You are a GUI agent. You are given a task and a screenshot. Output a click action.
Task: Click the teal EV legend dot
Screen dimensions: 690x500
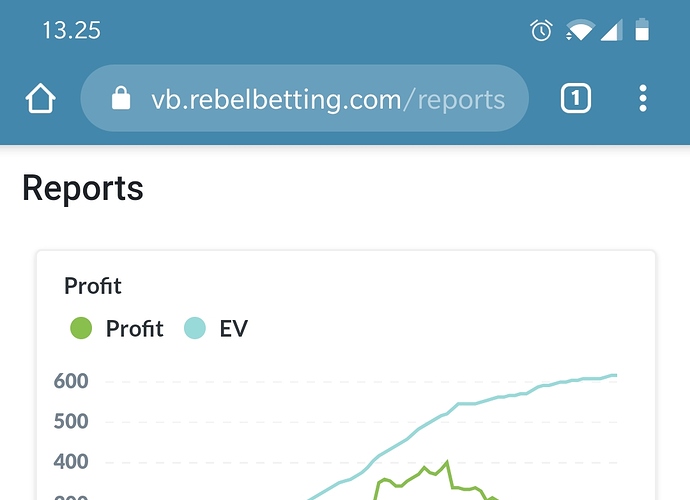point(195,328)
